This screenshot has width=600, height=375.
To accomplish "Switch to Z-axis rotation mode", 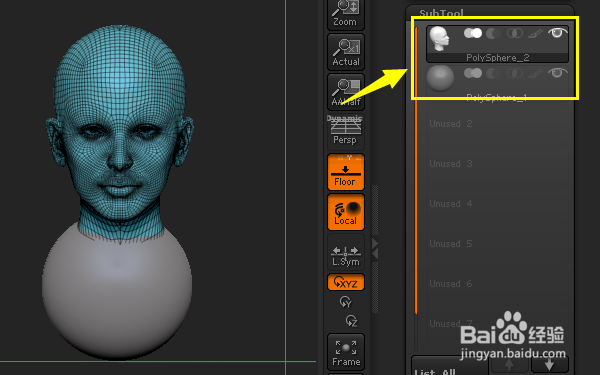I will pyautogui.click(x=351, y=321).
